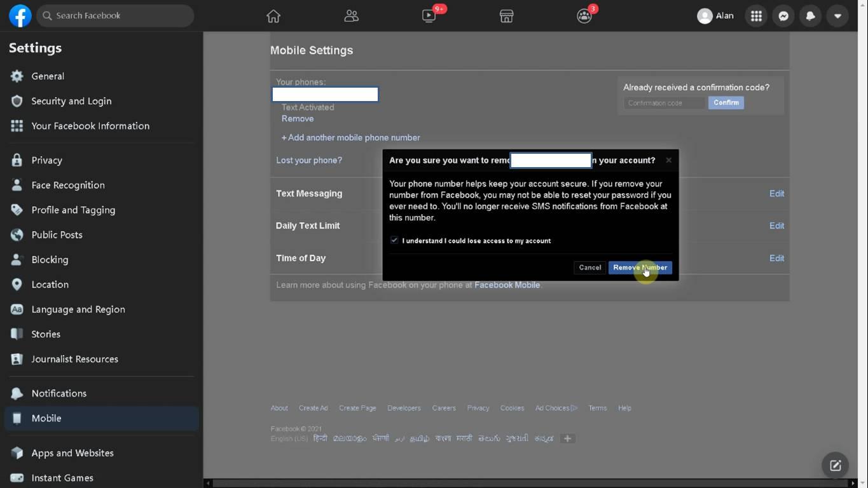
Task: Open the Facebook Mobile link
Action: pyautogui.click(x=507, y=285)
